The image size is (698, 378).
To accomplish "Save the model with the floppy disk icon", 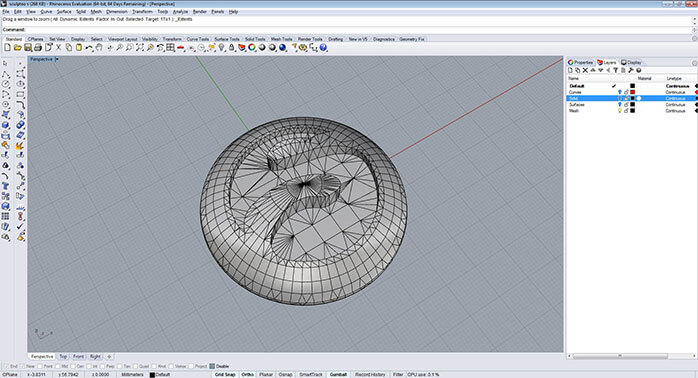I will (28, 48).
